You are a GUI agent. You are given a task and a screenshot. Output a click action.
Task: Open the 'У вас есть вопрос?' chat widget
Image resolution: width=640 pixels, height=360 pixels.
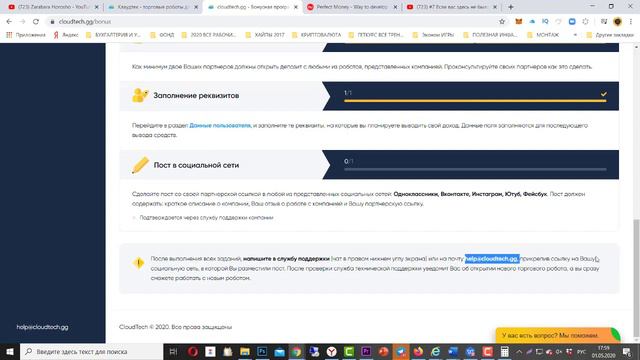[x=558, y=335]
